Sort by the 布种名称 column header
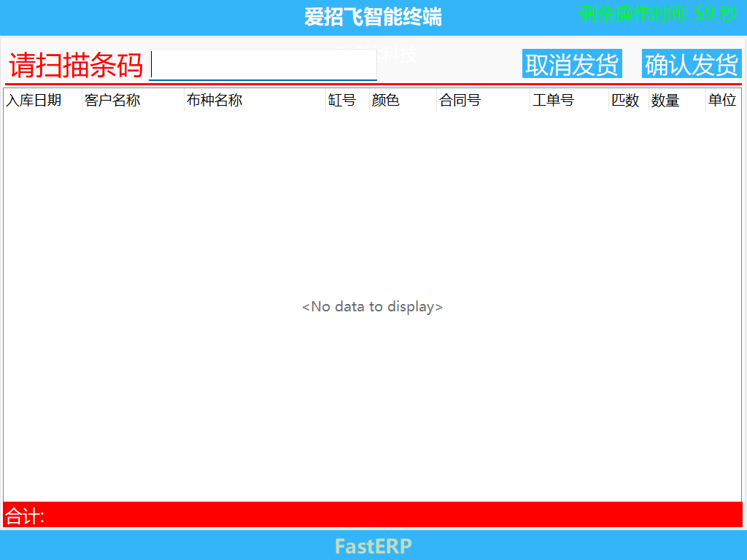Screen dimensions: 747x560 pos(215,101)
